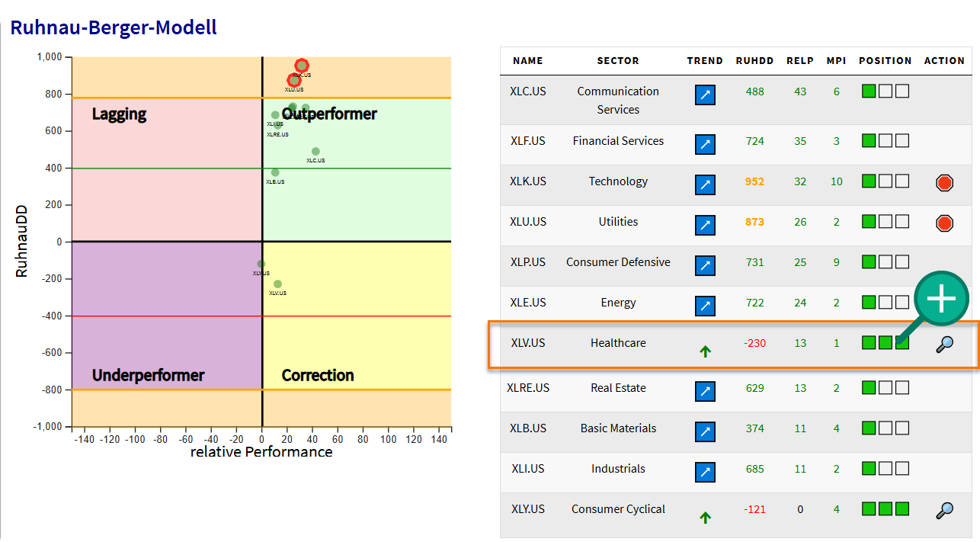Click the green up arrow for XLY.US
Image resolution: width=980 pixels, height=542 pixels.
(x=705, y=518)
